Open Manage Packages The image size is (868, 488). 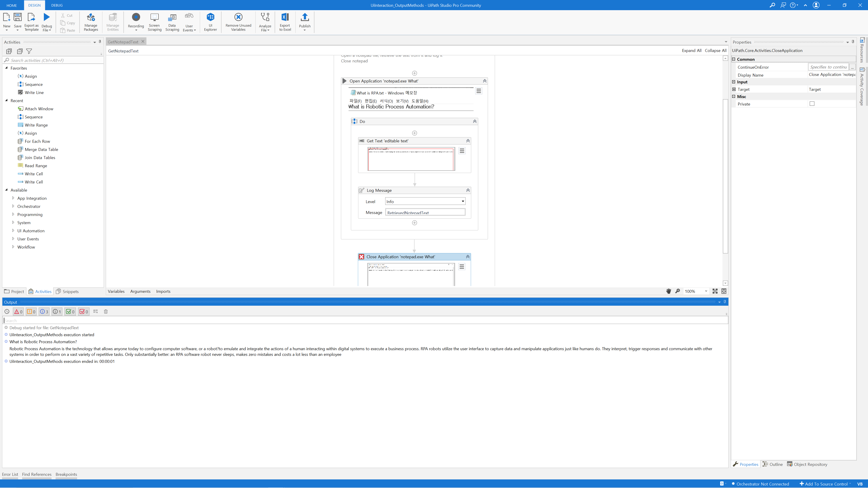click(x=91, y=22)
